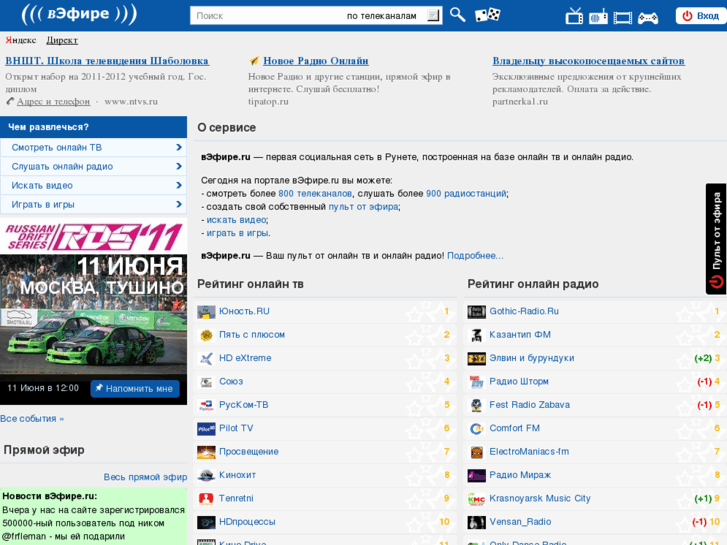Click the Директ link

pyautogui.click(x=62, y=40)
